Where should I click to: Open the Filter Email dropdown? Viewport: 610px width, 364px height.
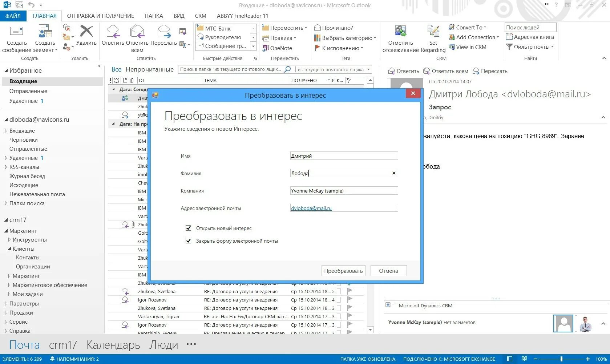click(530, 46)
